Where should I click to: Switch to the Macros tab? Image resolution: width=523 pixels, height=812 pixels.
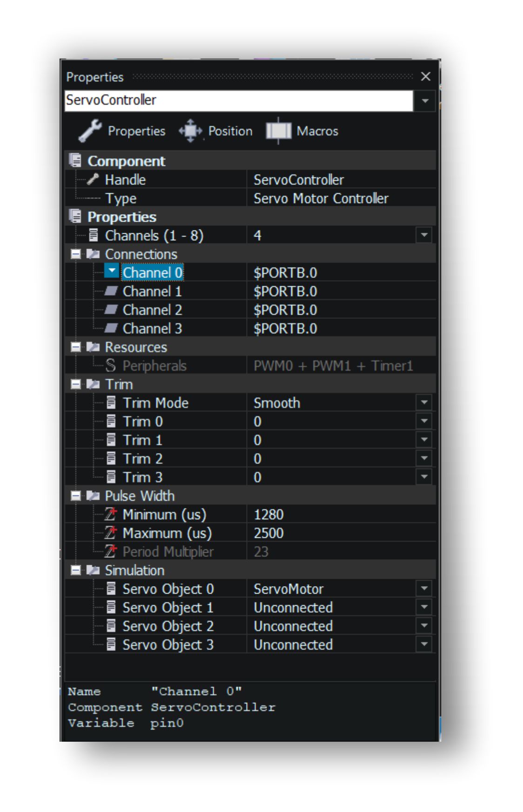302,131
